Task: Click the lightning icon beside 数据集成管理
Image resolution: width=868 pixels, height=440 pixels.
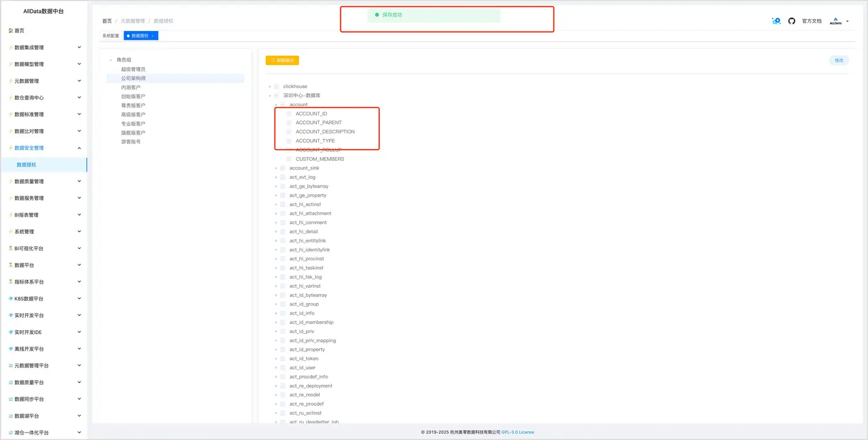Action: point(11,47)
